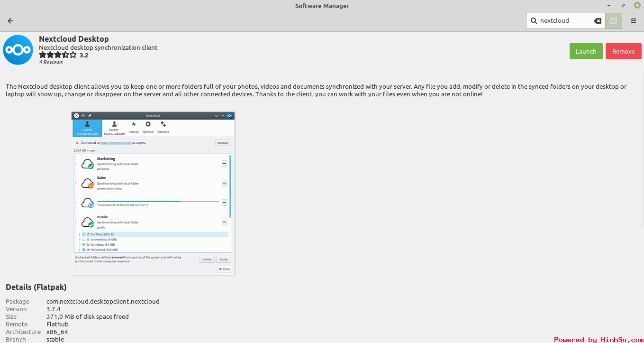This screenshot has height=343, width=644.
Task: Launch Nextcloud Desktop
Action: click(x=586, y=51)
